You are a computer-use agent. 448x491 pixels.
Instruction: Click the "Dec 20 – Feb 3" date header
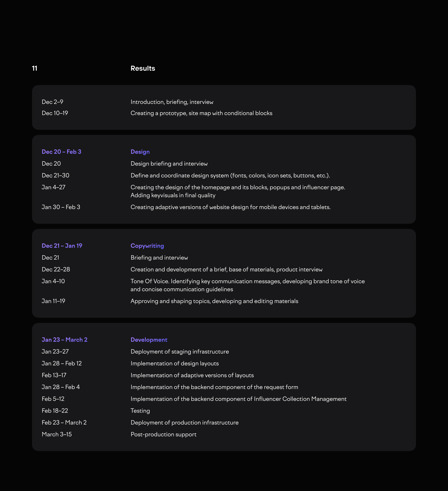(x=61, y=152)
